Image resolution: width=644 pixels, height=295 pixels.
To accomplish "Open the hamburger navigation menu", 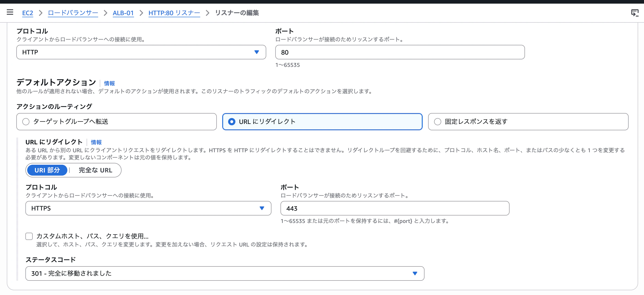I will tap(10, 12).
